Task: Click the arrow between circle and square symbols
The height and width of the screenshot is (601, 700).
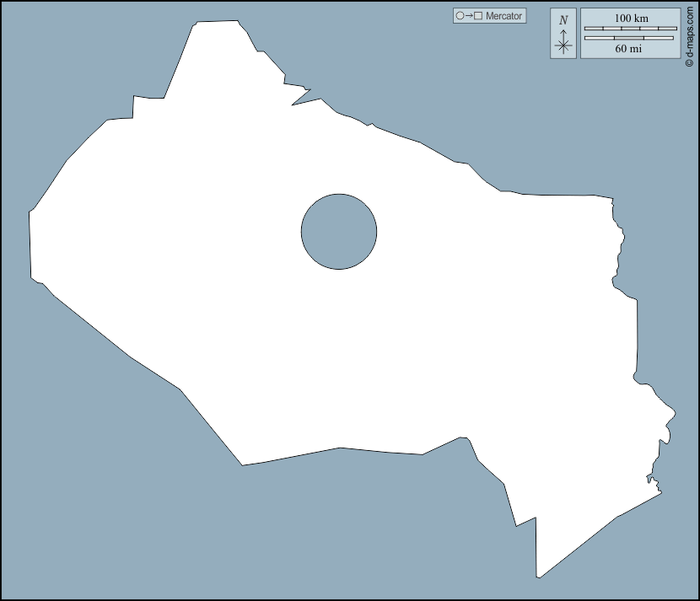Action: click(x=468, y=15)
